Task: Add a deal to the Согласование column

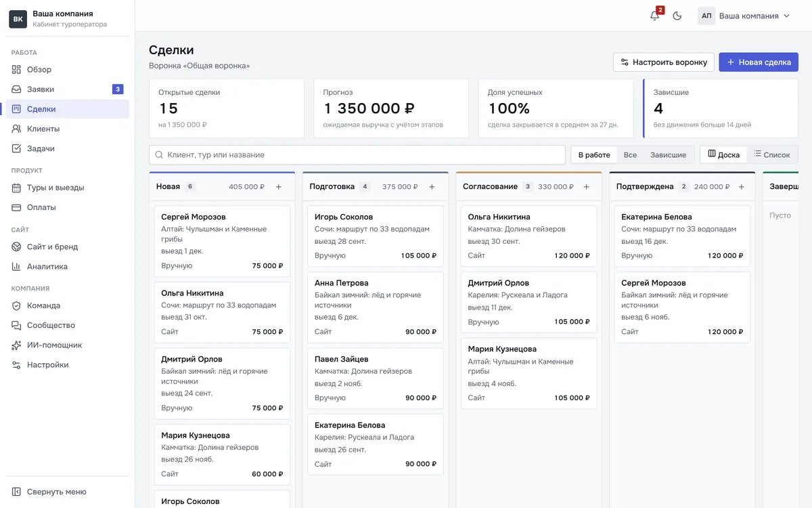Action: [x=586, y=187]
